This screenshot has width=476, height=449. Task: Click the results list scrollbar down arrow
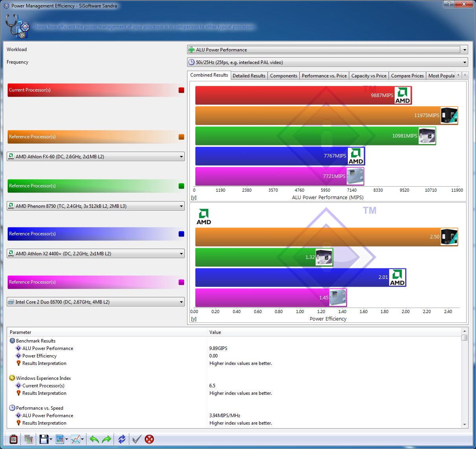point(465,424)
